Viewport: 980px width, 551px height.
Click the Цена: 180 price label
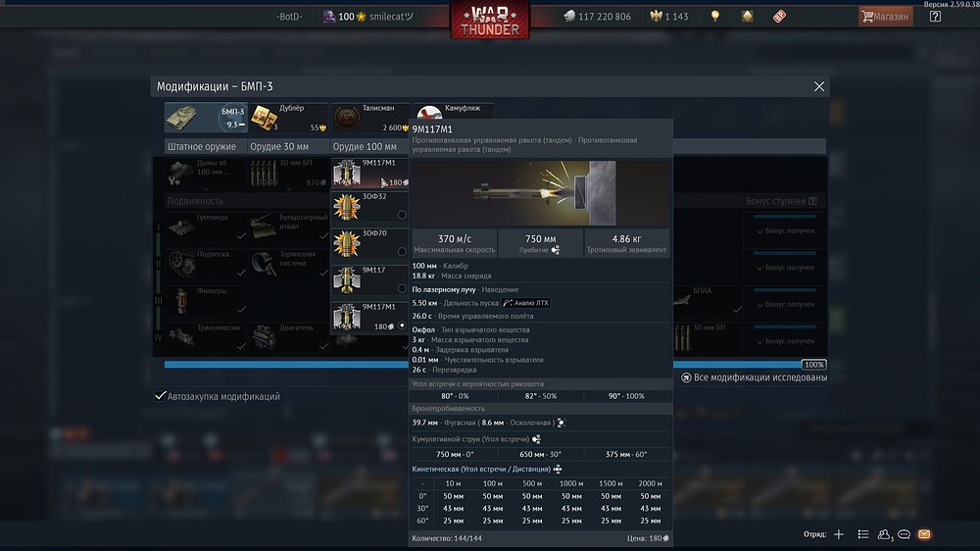click(x=648, y=538)
